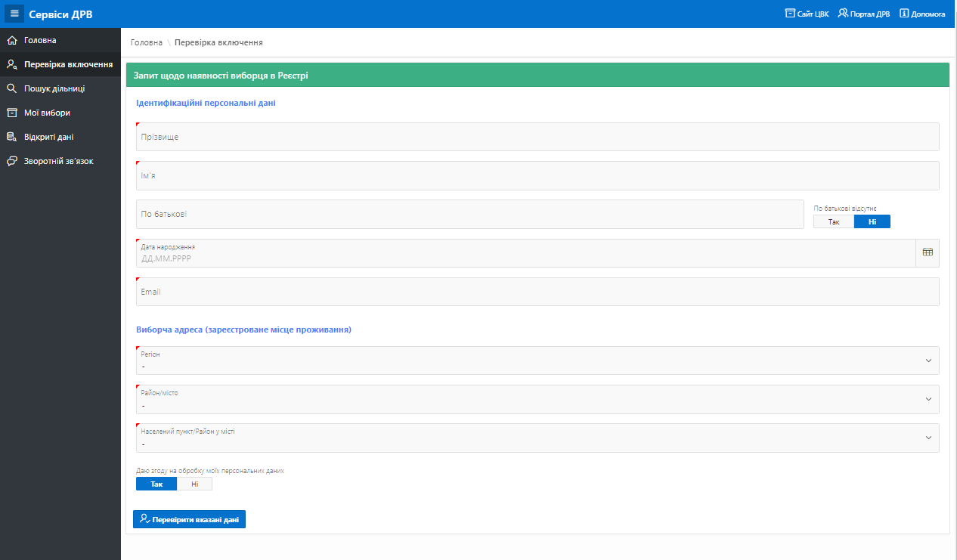Click the user-check icon on the verify button

click(x=144, y=519)
